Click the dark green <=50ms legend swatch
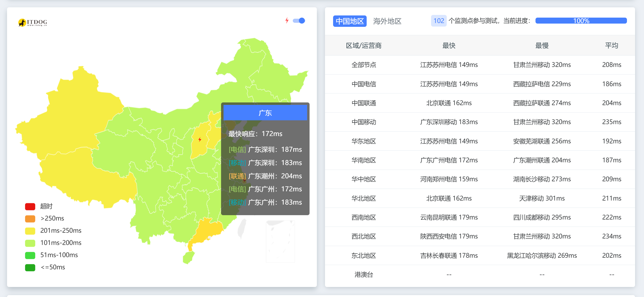 click(x=30, y=267)
